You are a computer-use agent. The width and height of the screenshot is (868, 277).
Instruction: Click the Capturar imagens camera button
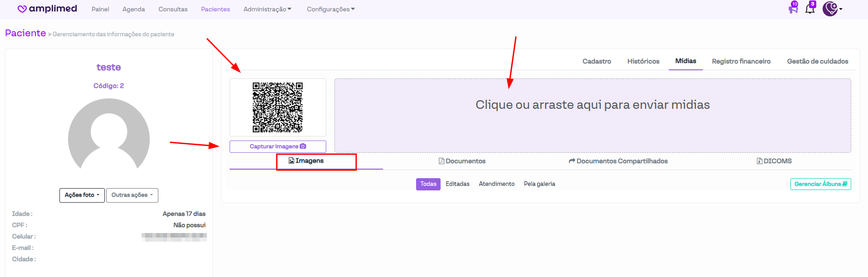(278, 146)
